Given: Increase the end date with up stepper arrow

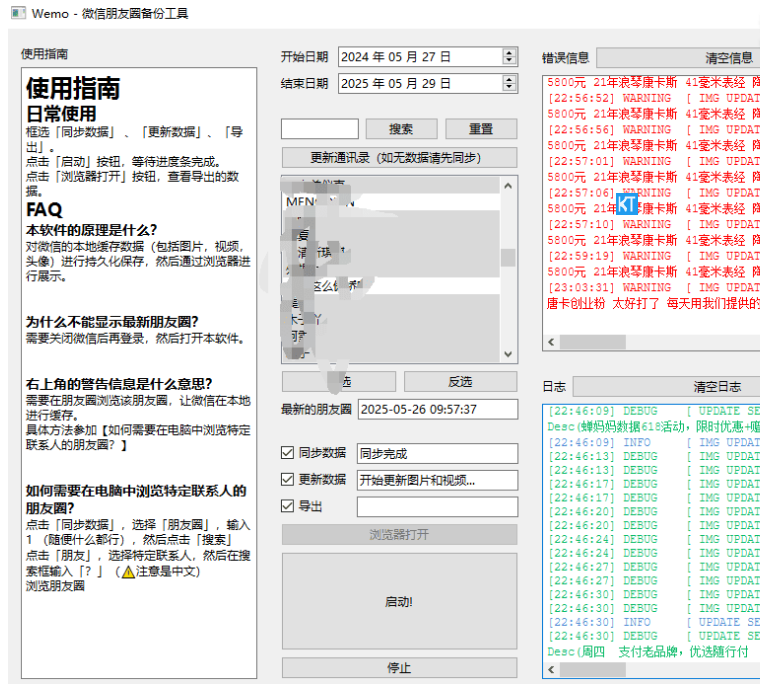Looking at the screenshot, I should (x=508, y=79).
